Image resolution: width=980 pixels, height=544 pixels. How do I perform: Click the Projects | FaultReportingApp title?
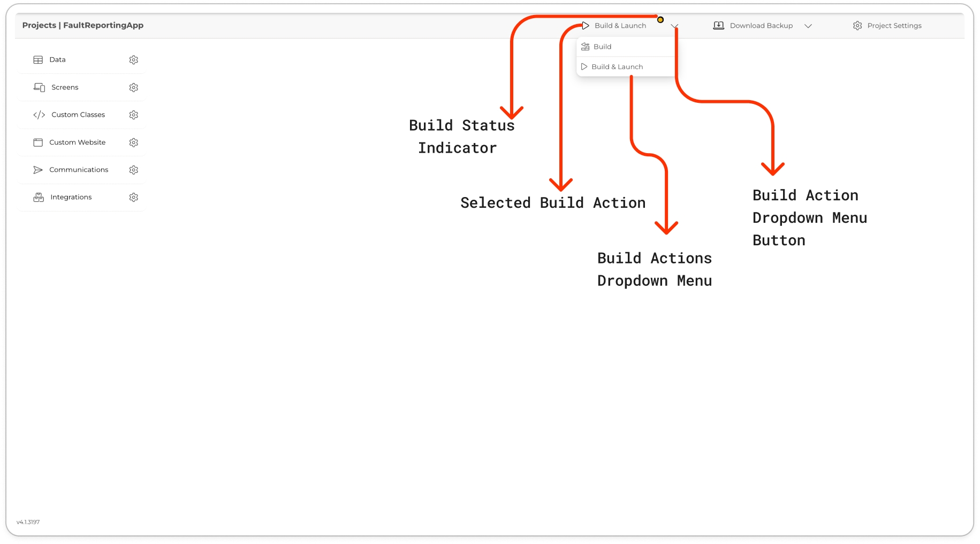[x=83, y=25]
